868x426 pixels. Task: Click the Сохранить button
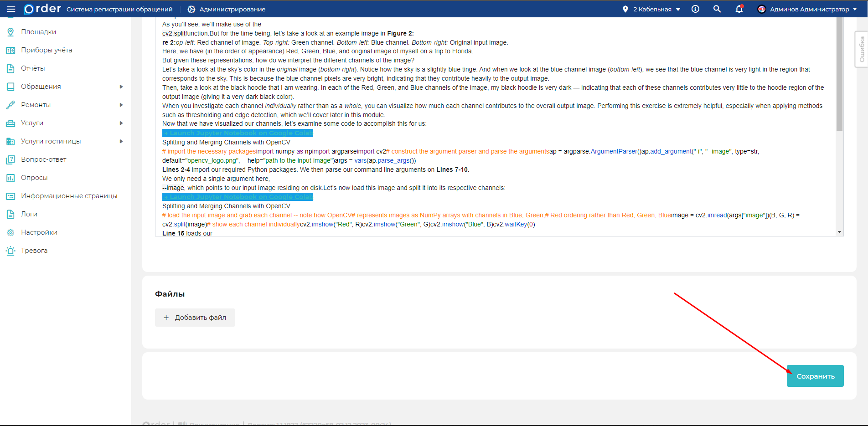point(815,376)
